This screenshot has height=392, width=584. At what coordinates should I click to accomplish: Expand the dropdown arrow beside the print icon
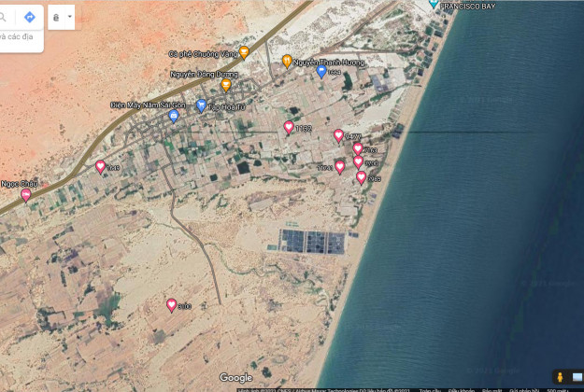69,17
